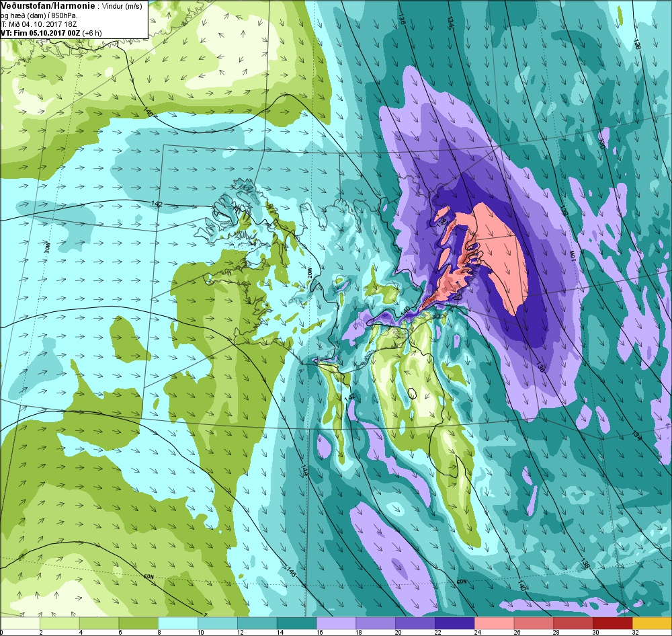
Task: Click the legend tick label '32'
Action: tap(635, 633)
